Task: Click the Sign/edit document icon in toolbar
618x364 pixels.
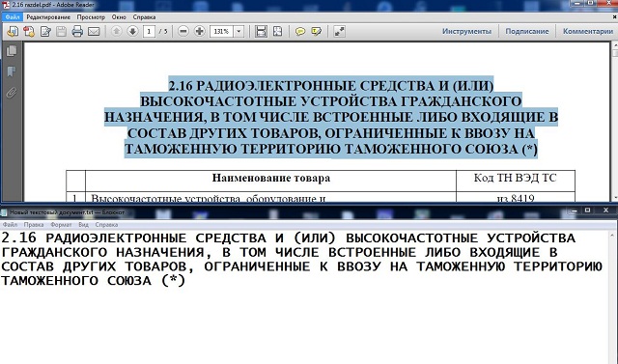Action: coord(45,31)
